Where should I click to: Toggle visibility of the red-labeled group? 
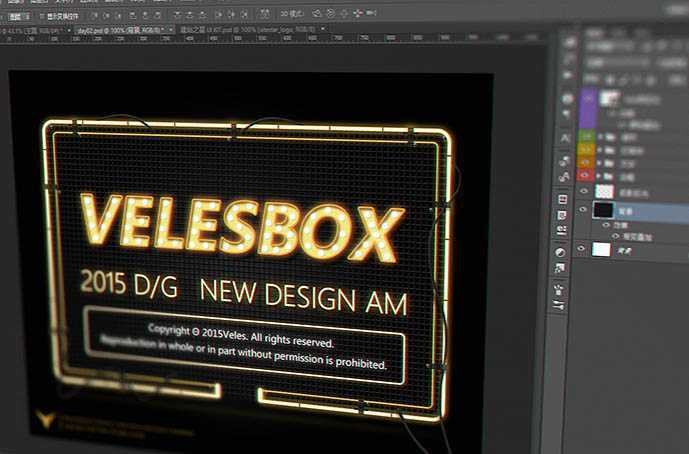584,176
